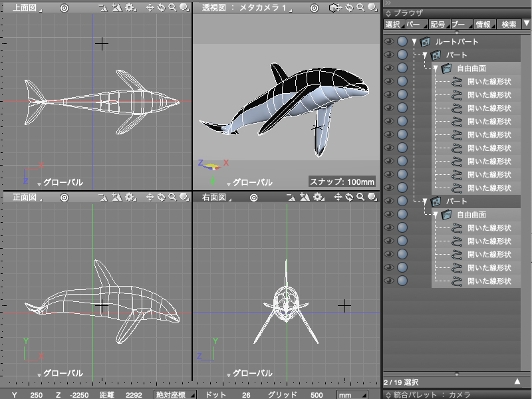This screenshot has height=399, width=532.
Task: Click the gear settings icon in the 上面図 header
Action: tap(129, 8)
